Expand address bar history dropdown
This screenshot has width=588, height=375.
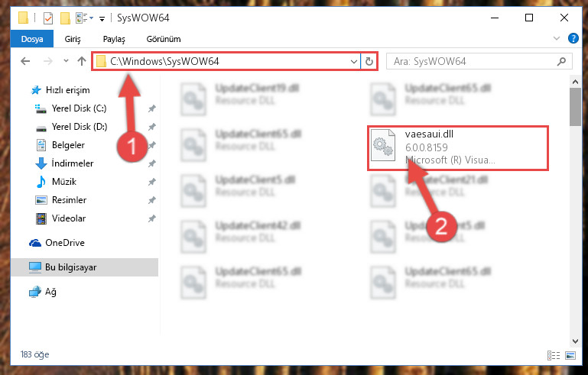[x=353, y=61]
